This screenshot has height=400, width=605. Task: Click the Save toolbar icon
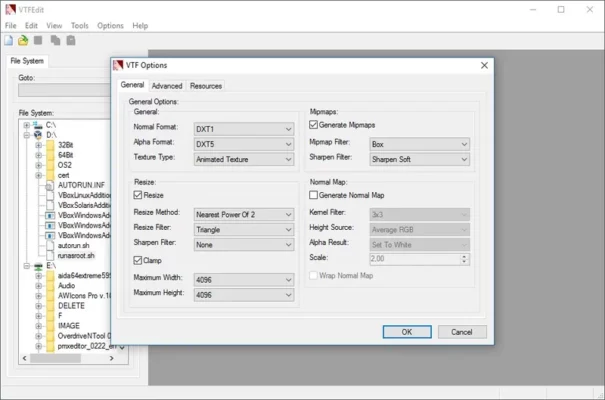click(38, 40)
